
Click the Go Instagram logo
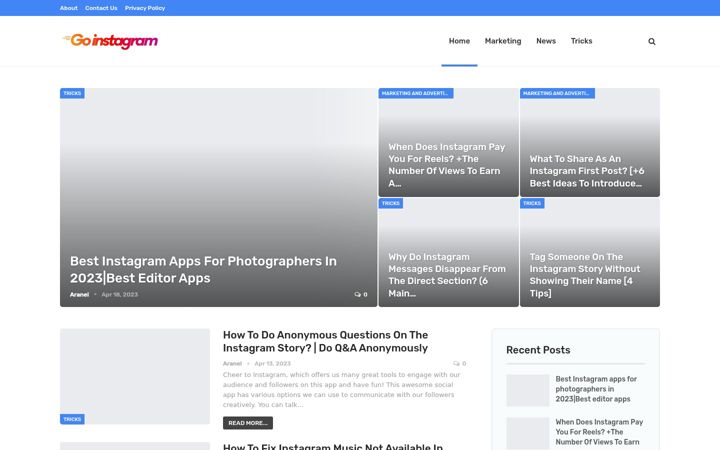click(110, 41)
